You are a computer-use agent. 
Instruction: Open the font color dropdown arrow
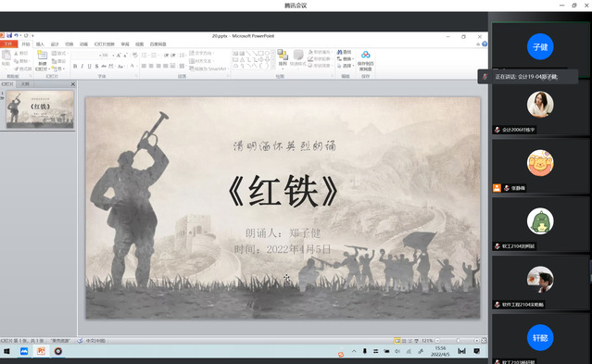tap(136, 67)
